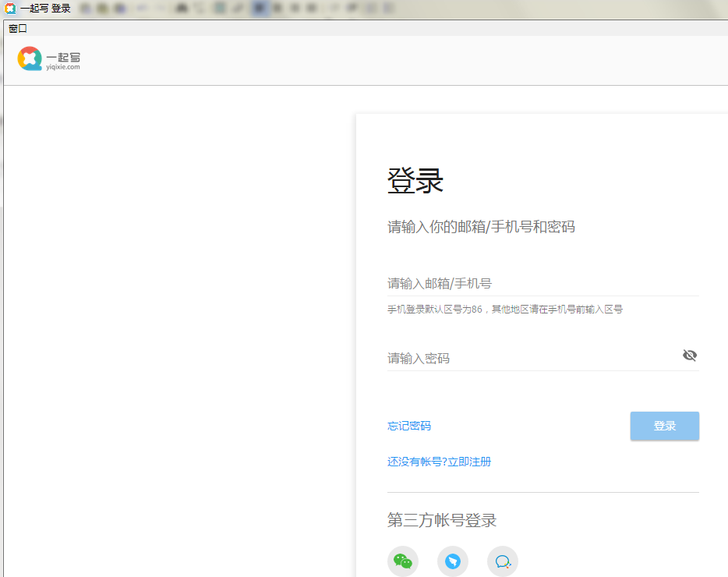Log in with the WeChat account icon
This screenshot has height=577, width=728.
[x=403, y=561]
